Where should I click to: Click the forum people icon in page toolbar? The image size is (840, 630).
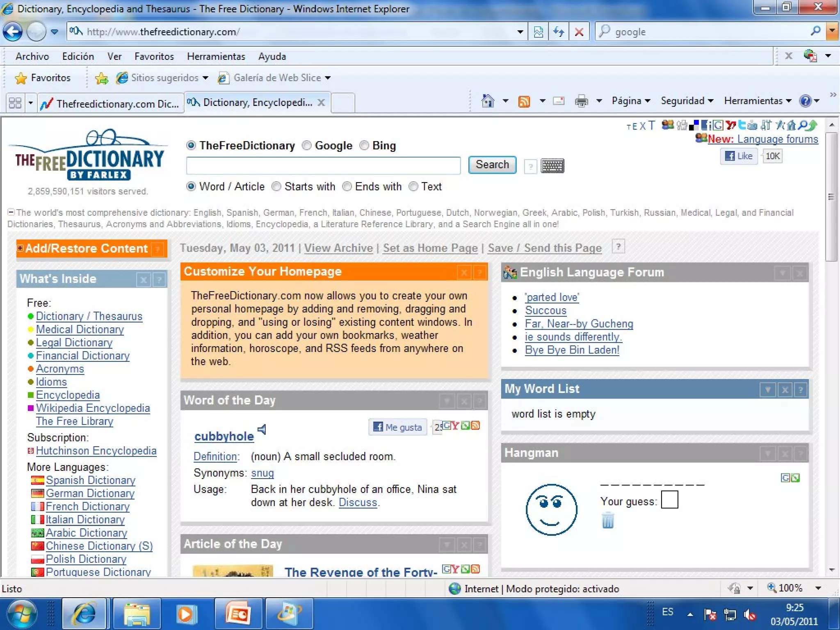click(668, 125)
